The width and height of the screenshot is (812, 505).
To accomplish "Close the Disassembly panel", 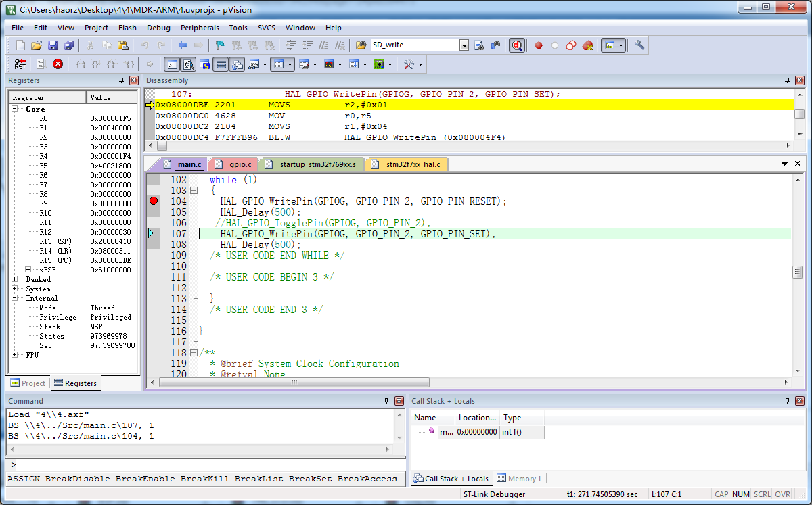I will click(x=800, y=80).
